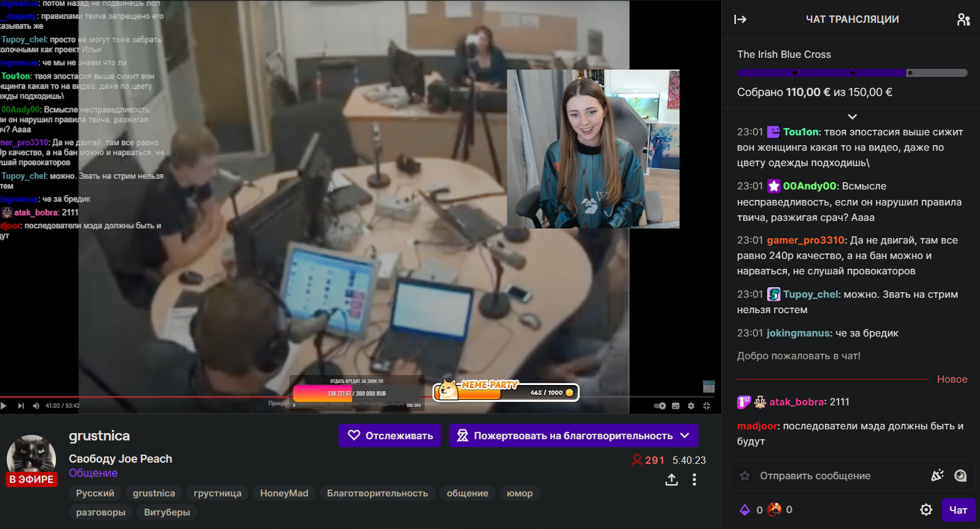Open the emote picker icon

click(x=960, y=475)
